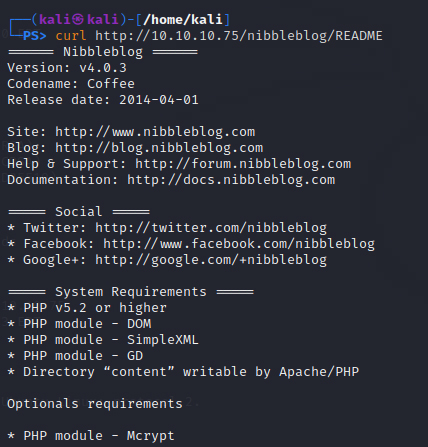428x447 pixels.
Task: Click the PHP module - SimpleXML line
Action: tap(103, 340)
